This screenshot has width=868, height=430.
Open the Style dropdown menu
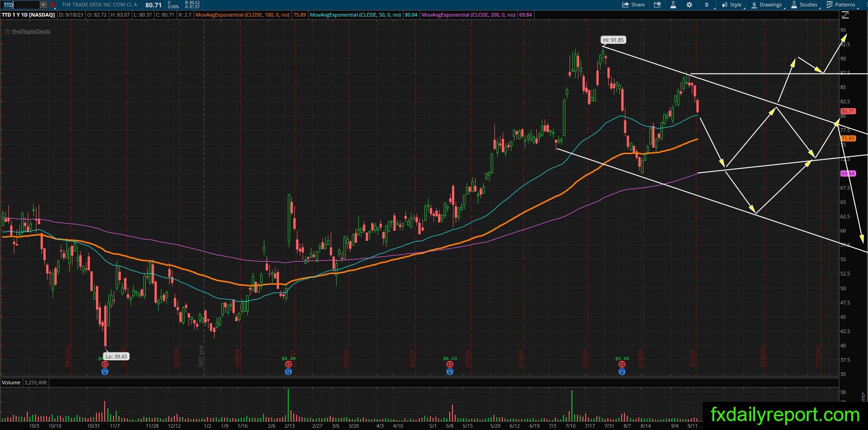732,5
